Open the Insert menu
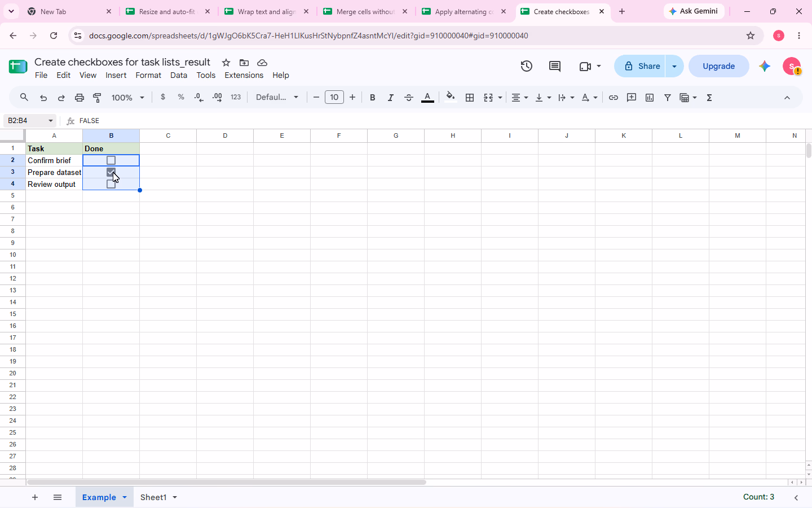The height and width of the screenshot is (508, 812). pyautogui.click(x=116, y=75)
